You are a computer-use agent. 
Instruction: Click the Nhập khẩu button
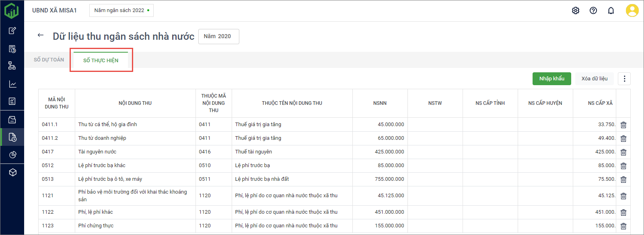pyautogui.click(x=551, y=79)
